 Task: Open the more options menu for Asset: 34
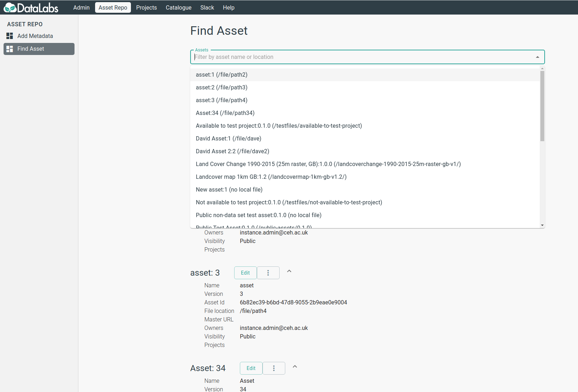[x=274, y=368]
